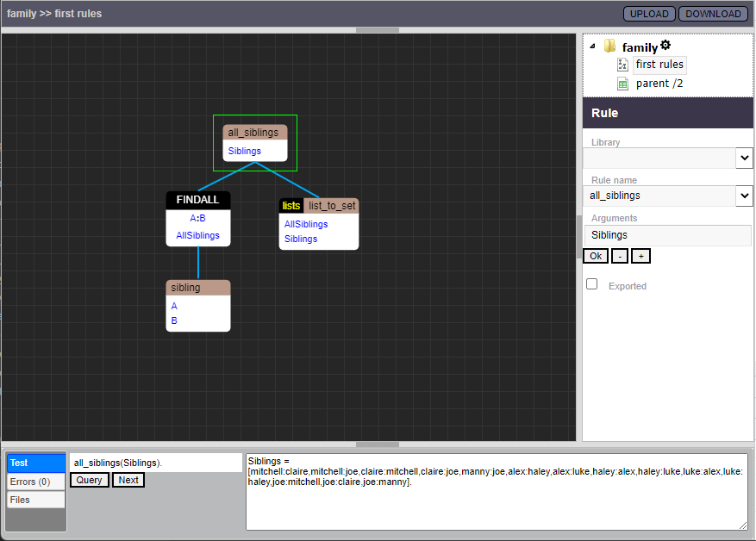Click the yellow lists library tag
Screen dimensions: 756x541
(x=291, y=206)
